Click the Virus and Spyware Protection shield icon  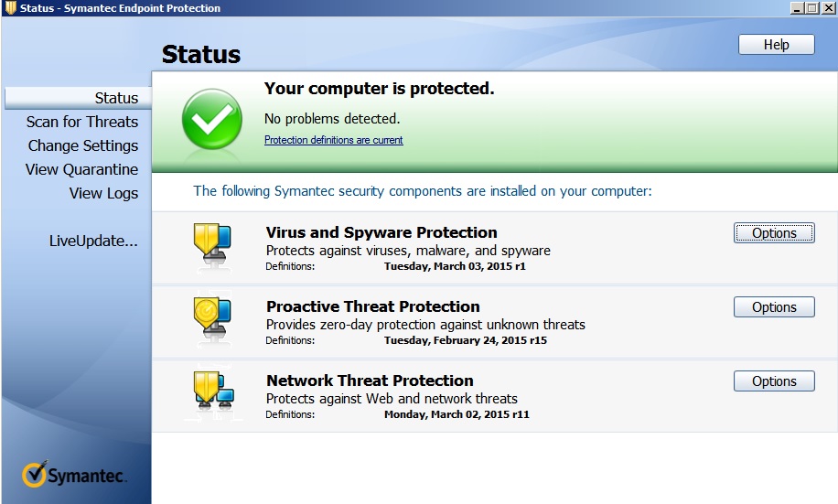(212, 245)
